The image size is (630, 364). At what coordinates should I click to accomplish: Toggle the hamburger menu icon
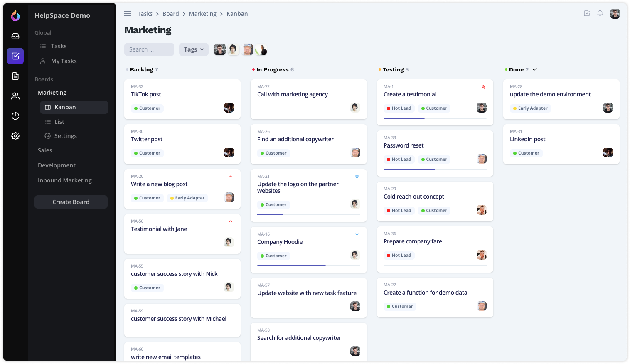click(x=128, y=14)
